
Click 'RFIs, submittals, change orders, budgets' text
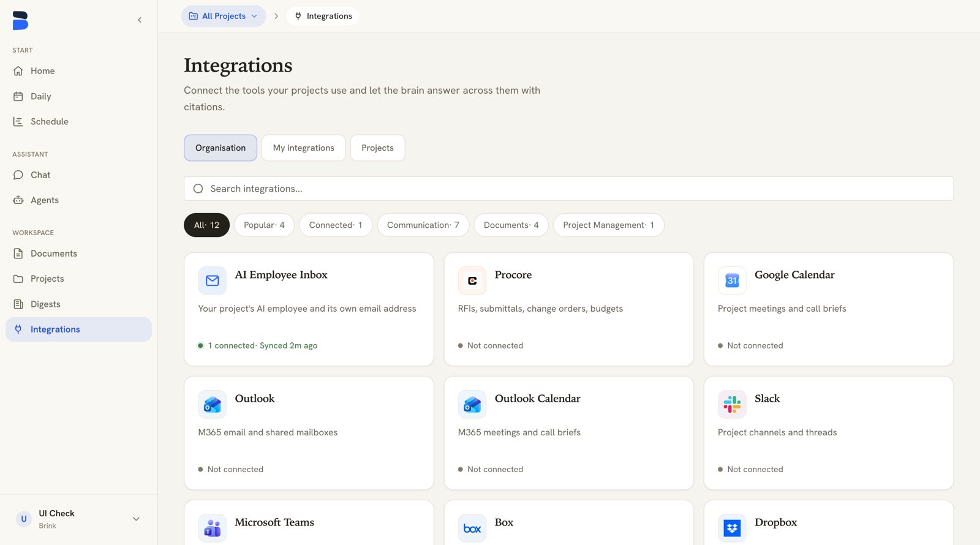(540, 309)
